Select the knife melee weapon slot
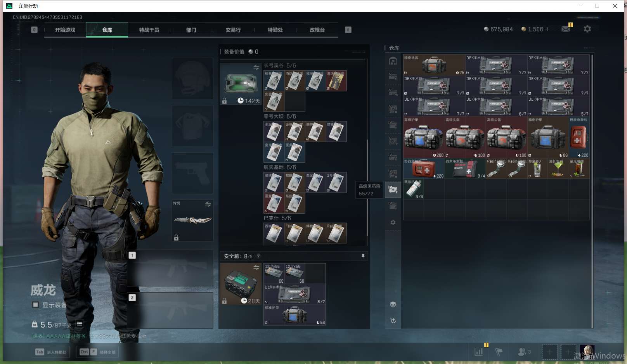Viewport: 627px width, 364px height. (192, 221)
